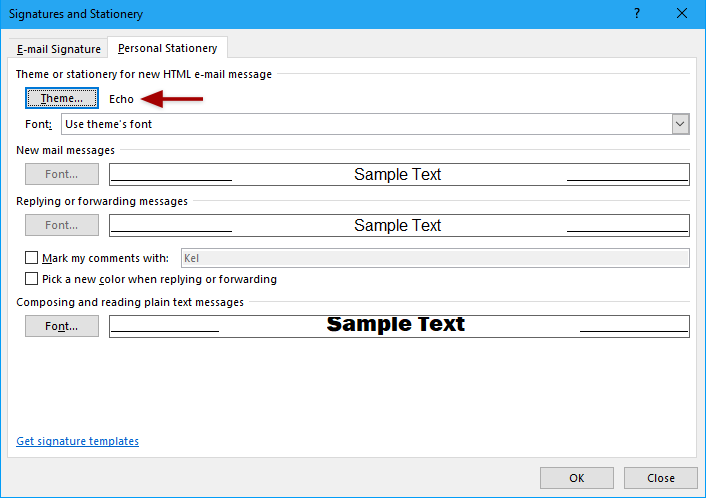Screen dimensions: 706x498
Task: Open the Theme chooser button
Action: point(62,98)
